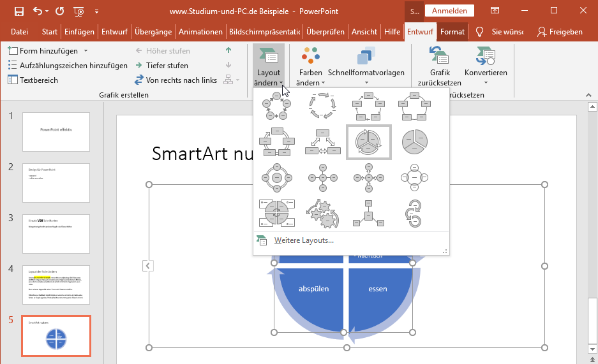Viewport: 598px width, 364px height.
Task: Open the Überprüfen tab
Action: (325, 32)
